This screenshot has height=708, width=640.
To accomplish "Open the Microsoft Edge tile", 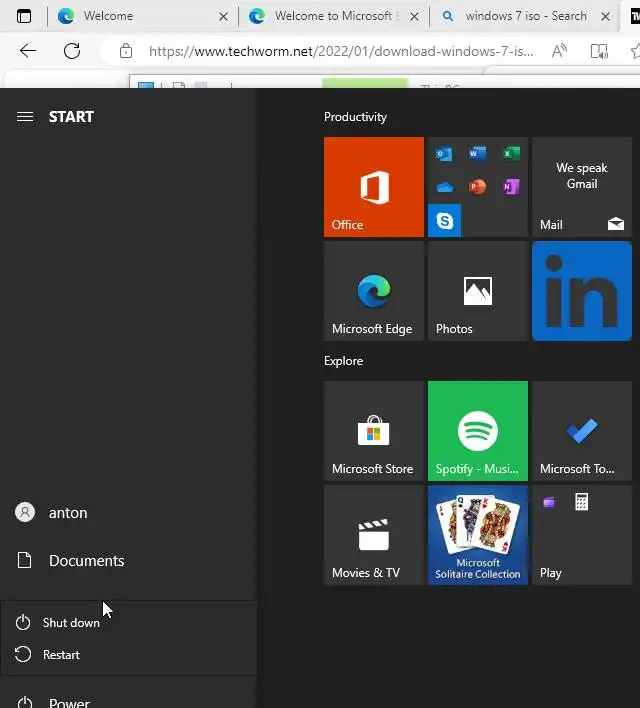I will pyautogui.click(x=374, y=291).
